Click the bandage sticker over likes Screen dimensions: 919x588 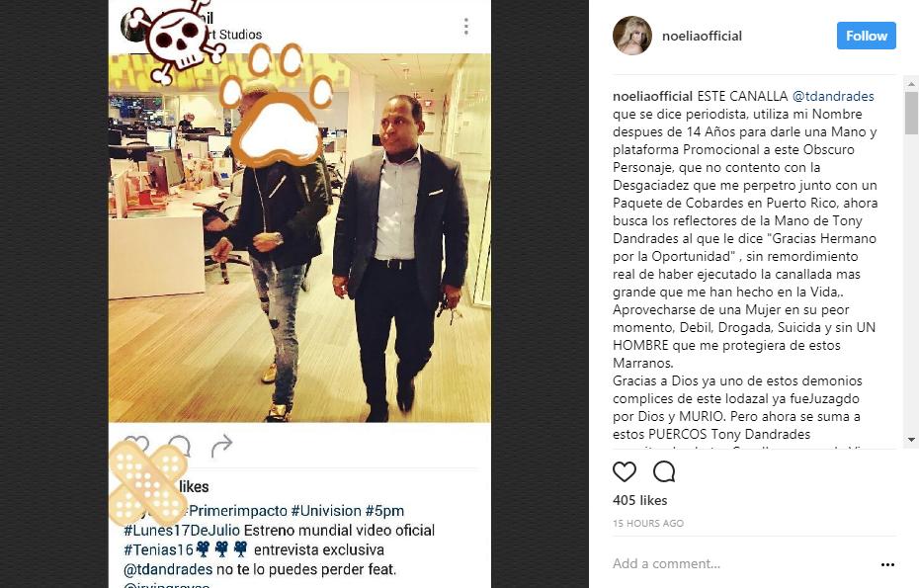point(147,482)
